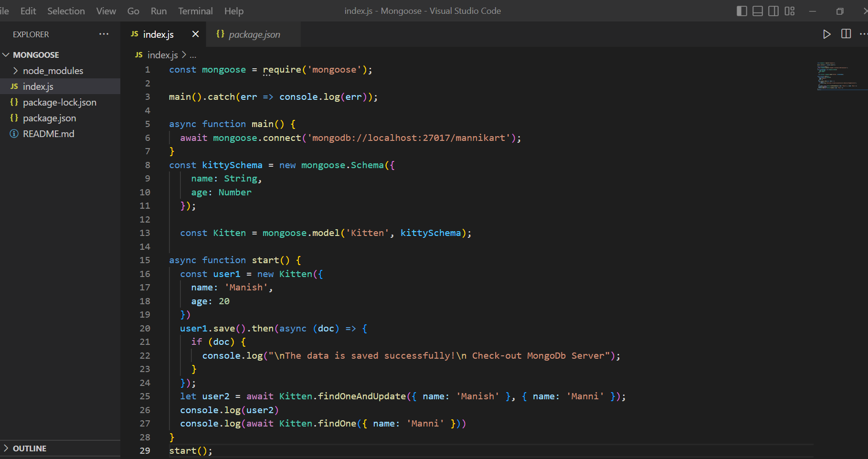868x459 pixels.
Task: Click 'user1.save()' on line 20
Action: (x=212, y=328)
